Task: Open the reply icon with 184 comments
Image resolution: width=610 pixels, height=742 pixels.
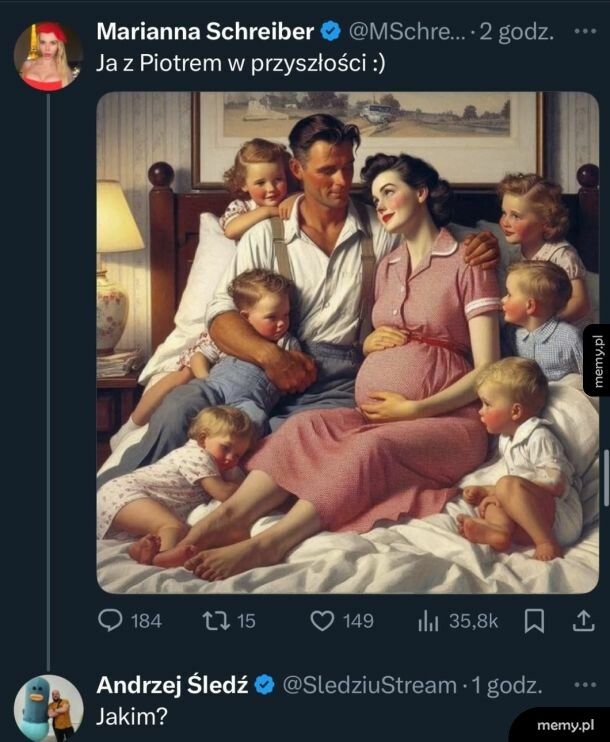Action: [111, 621]
